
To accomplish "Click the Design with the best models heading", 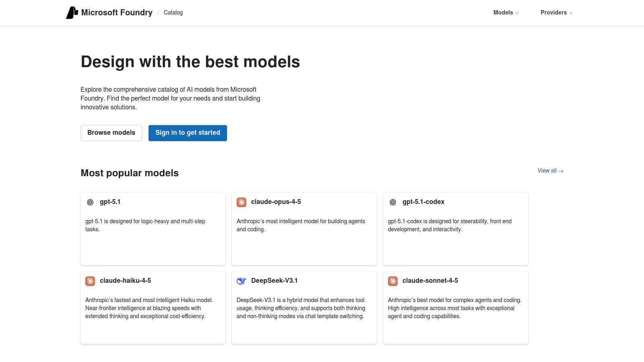I will (x=190, y=62).
